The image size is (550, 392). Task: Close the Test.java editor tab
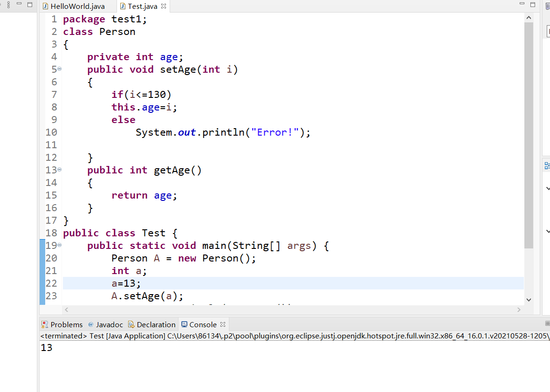point(164,6)
